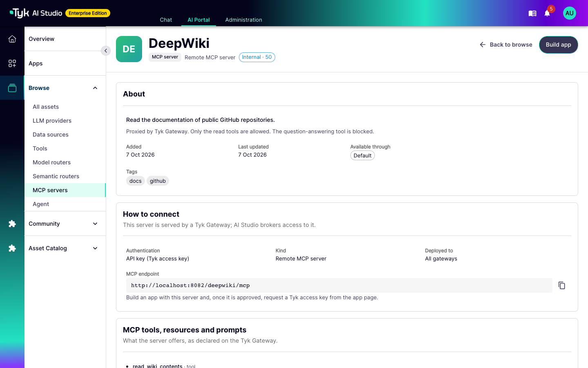
Task: Click the github tag
Action: pos(158,181)
